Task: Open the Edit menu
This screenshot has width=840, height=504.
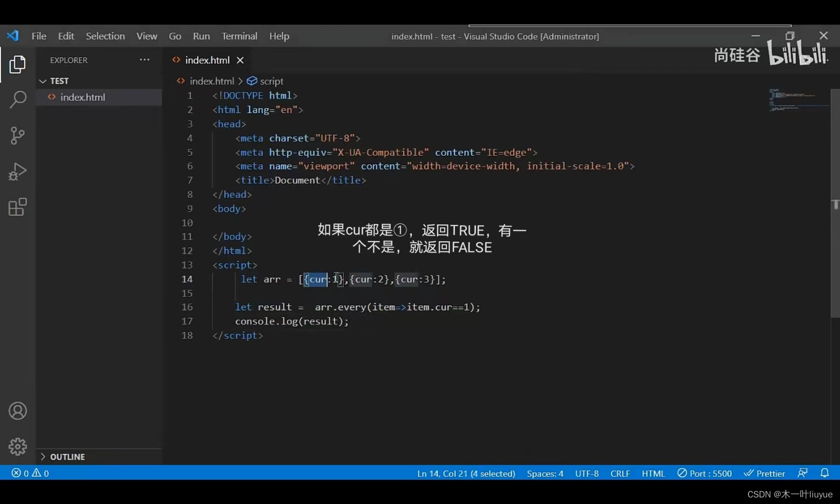Action: [66, 36]
